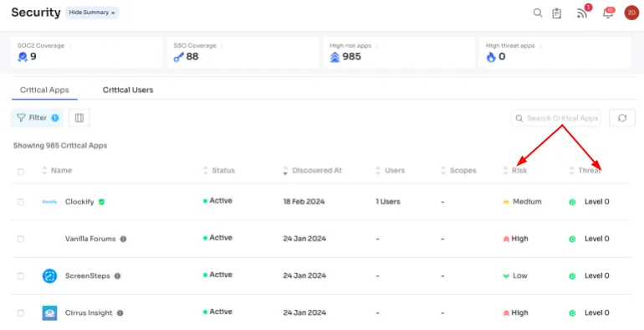Open the feed icon with badge
This screenshot has width=644, height=330.
pos(582,13)
